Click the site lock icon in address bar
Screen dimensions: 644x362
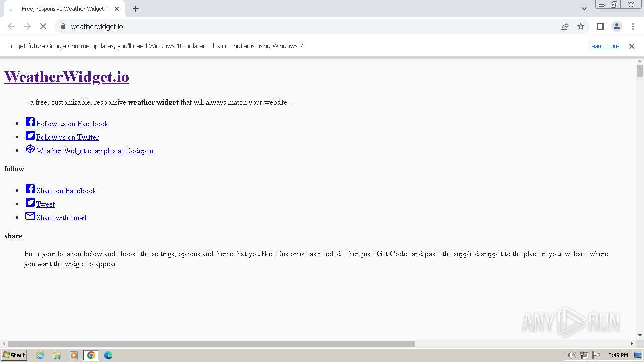click(x=63, y=26)
